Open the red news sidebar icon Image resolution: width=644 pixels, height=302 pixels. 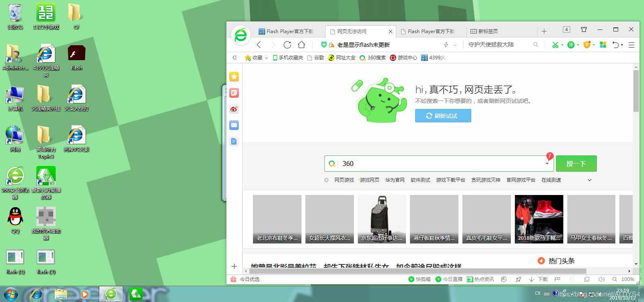(x=234, y=93)
